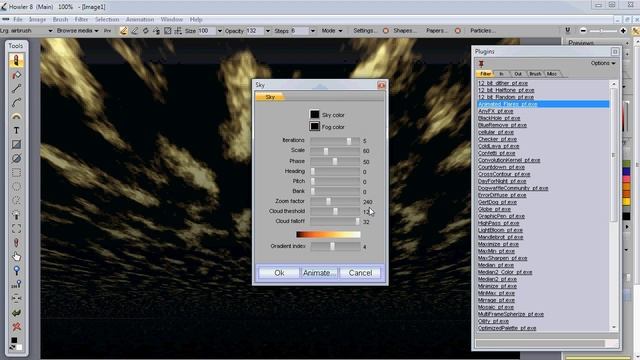
Task: Click the Cloud threshold slider handle
Action: [x=336, y=211]
